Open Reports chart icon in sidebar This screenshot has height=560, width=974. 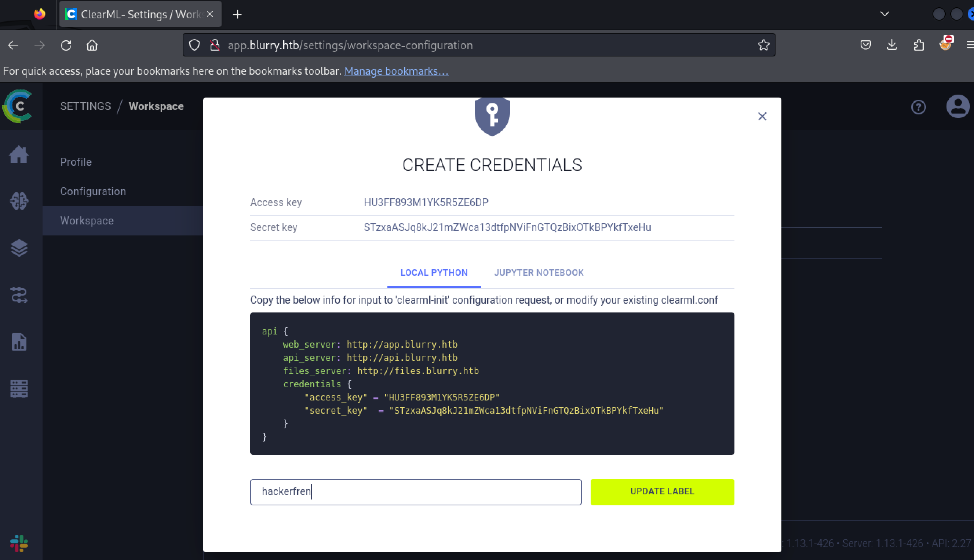(x=18, y=342)
